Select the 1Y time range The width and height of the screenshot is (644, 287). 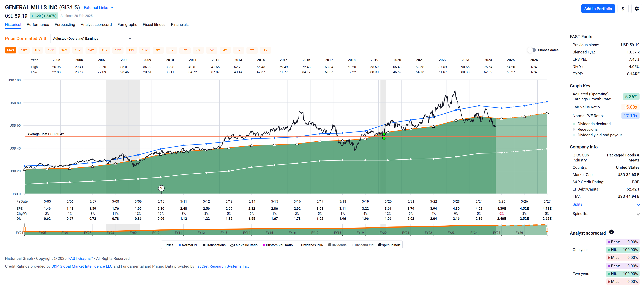point(265,50)
